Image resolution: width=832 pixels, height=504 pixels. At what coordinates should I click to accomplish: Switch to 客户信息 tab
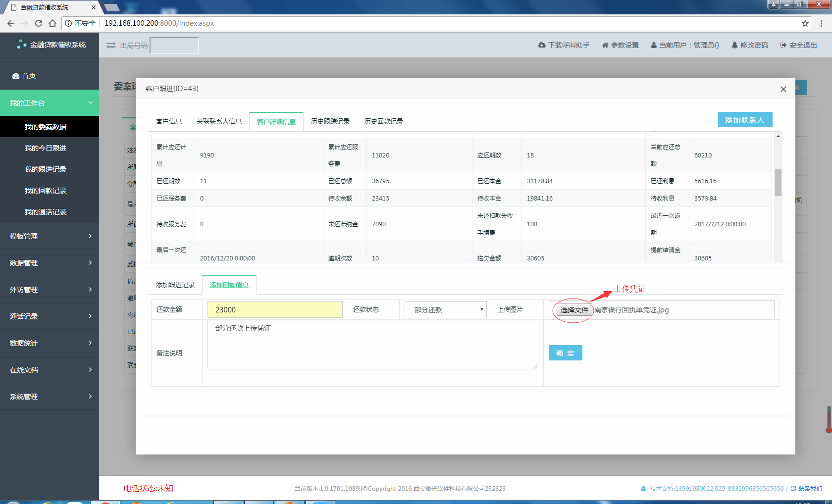(169, 121)
